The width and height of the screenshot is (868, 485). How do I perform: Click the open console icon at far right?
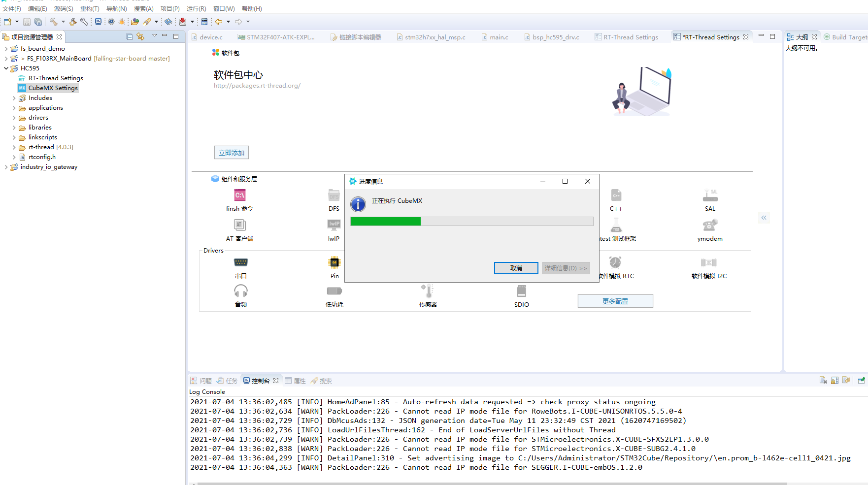tap(861, 380)
